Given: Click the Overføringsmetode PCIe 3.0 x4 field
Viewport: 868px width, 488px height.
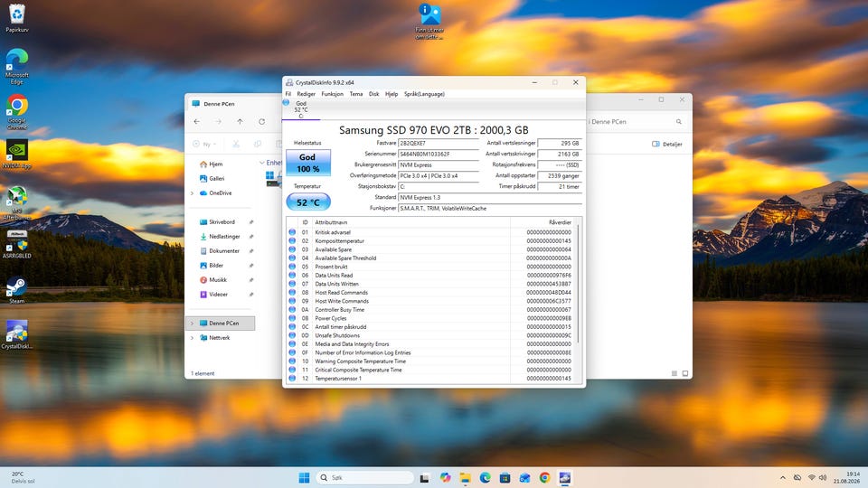Looking at the screenshot, I should (439, 176).
